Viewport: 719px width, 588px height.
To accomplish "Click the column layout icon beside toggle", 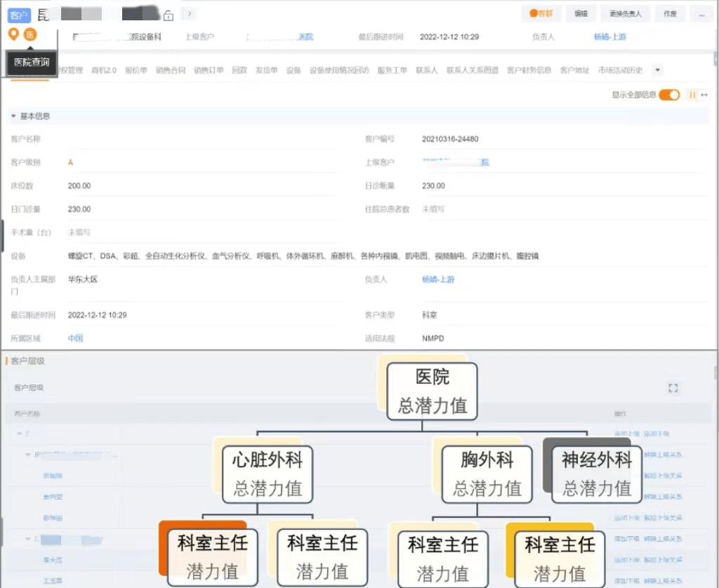I will click(x=692, y=95).
